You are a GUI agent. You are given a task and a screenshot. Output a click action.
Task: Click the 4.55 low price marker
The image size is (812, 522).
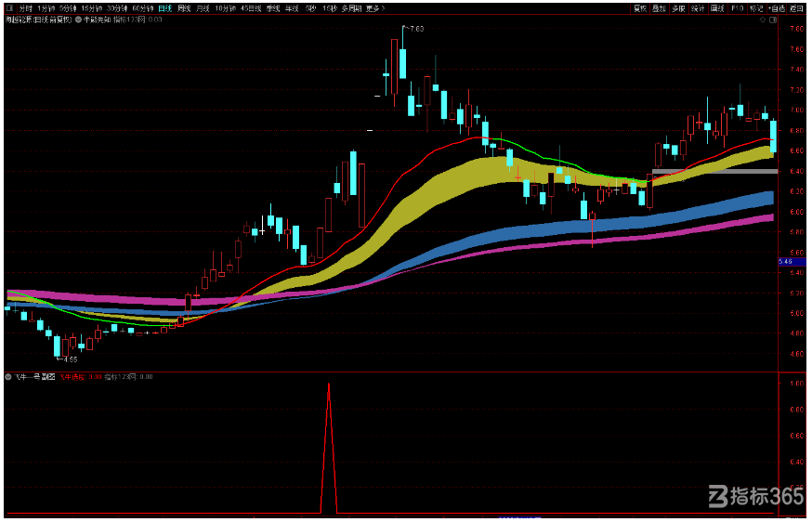[69, 359]
